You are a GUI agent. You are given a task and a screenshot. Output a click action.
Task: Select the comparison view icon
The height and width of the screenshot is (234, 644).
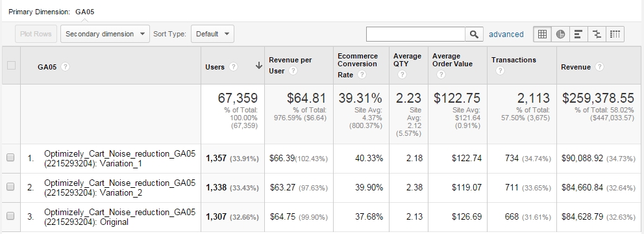[x=597, y=34]
